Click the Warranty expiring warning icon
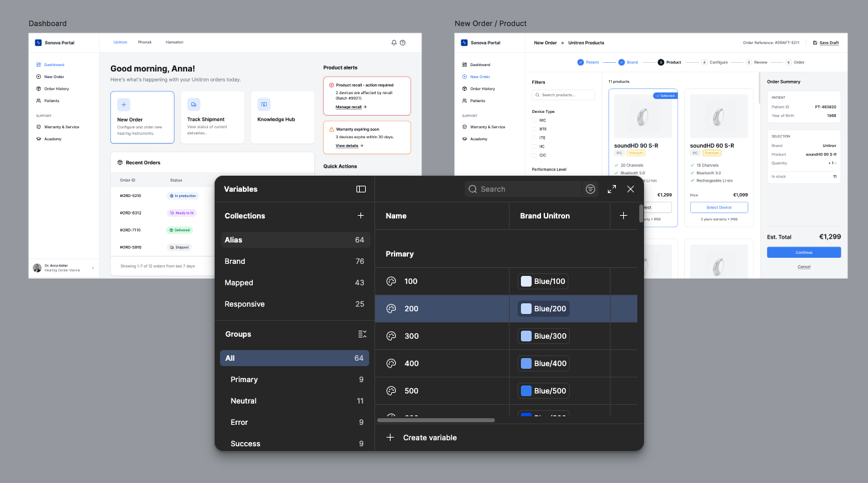Viewport: 868px width, 483px height. click(x=332, y=129)
